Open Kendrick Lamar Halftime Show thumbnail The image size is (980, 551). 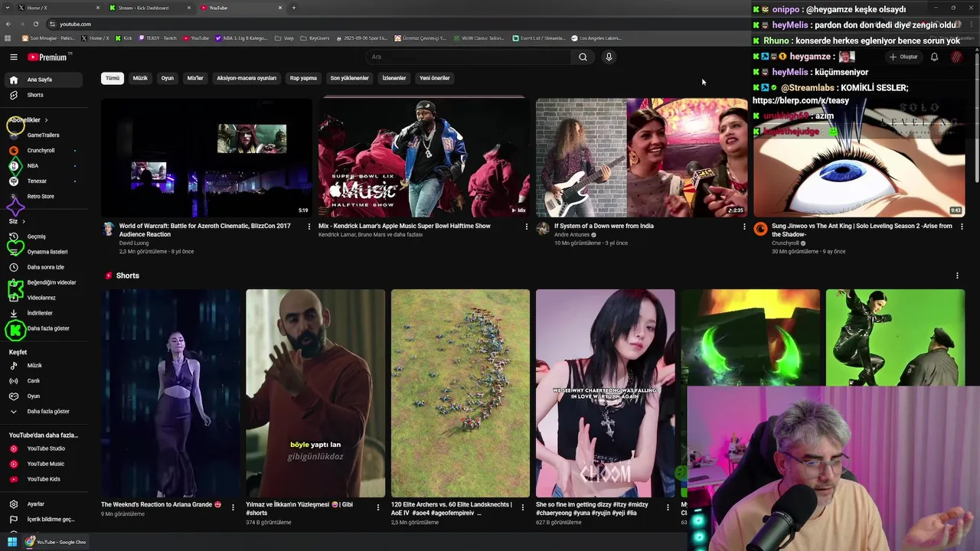424,158
